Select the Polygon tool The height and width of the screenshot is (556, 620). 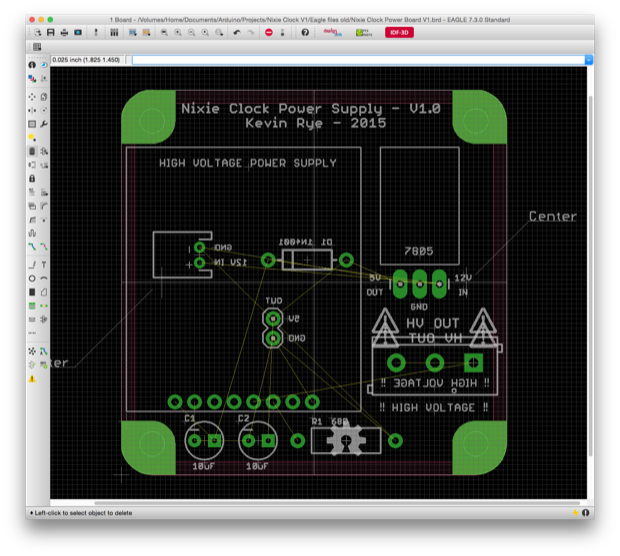[x=44, y=292]
